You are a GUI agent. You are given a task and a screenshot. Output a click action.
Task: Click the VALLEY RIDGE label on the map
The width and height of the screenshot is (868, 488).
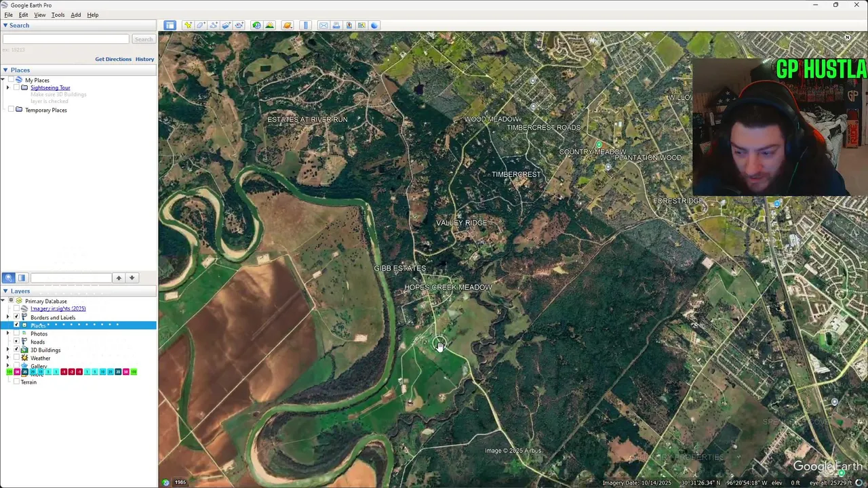[461, 223]
